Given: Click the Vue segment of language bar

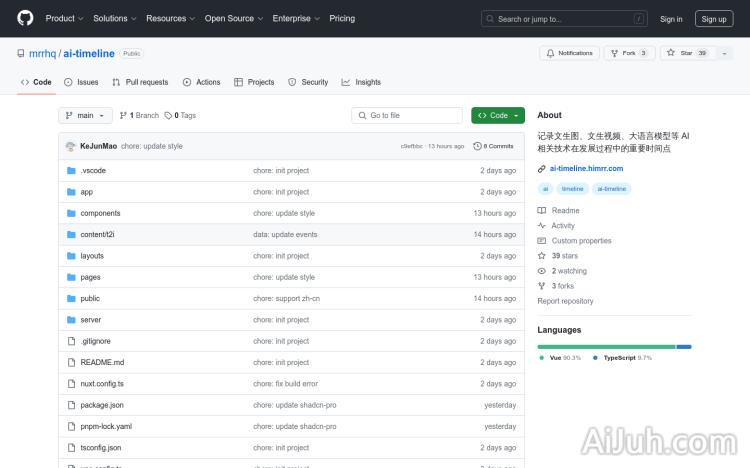Looking at the screenshot, I should point(606,346).
